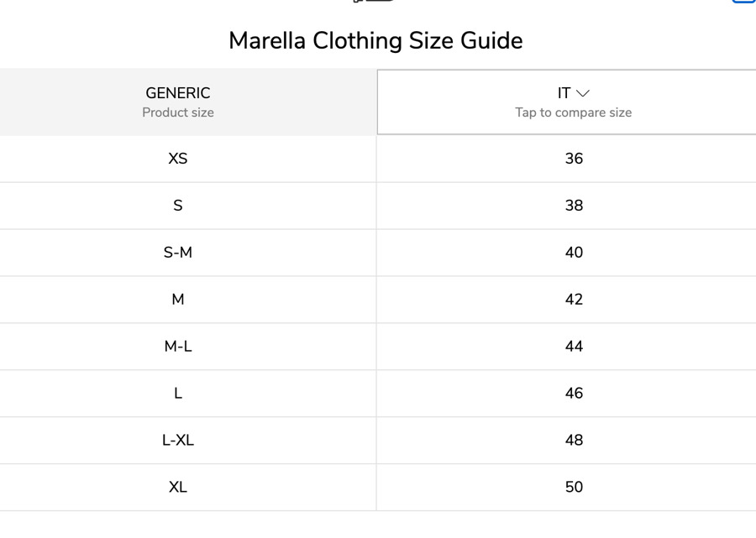Select the XL generic size cell
The width and height of the screenshot is (756, 538).
178,488
